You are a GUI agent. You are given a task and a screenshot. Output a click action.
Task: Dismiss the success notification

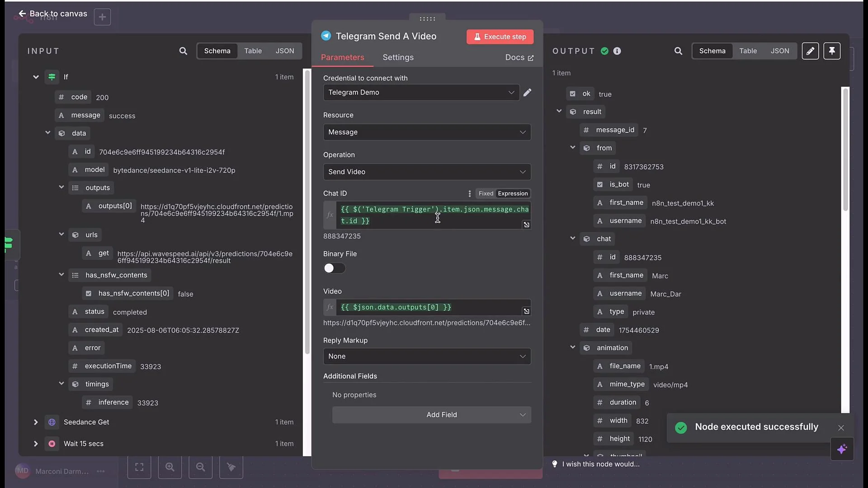pos(841,427)
